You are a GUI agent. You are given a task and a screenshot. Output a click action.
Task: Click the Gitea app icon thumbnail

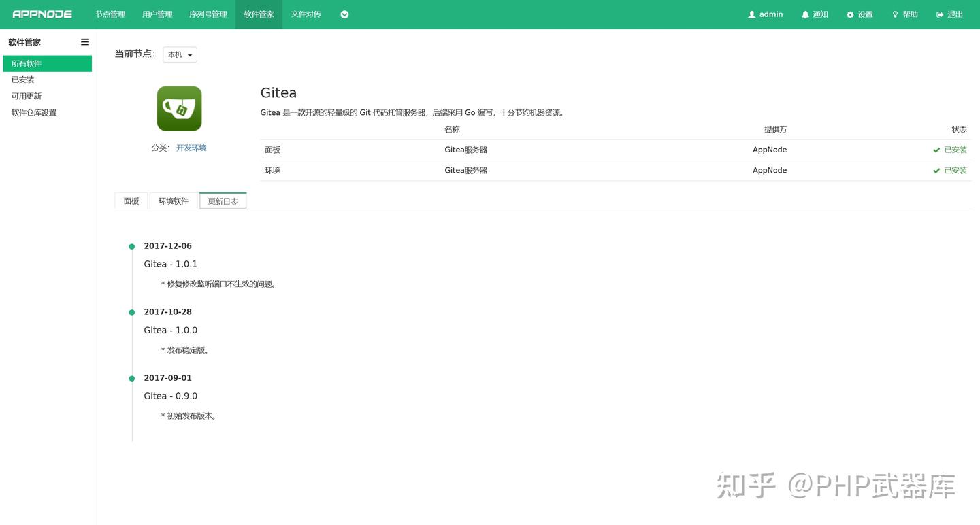pyautogui.click(x=179, y=107)
